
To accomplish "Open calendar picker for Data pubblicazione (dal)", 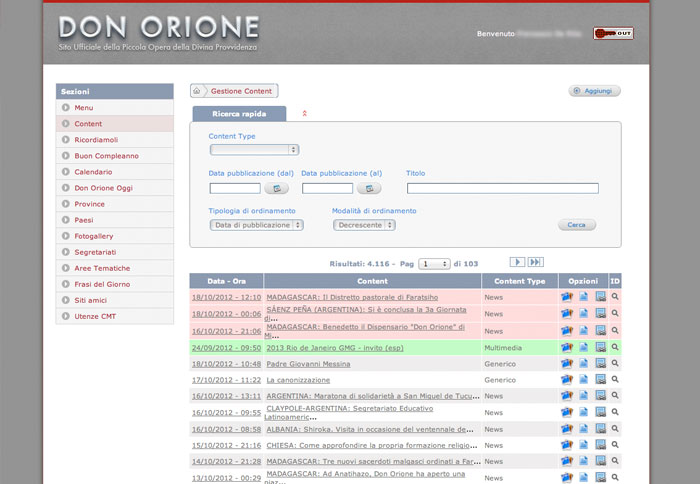I will [276, 188].
